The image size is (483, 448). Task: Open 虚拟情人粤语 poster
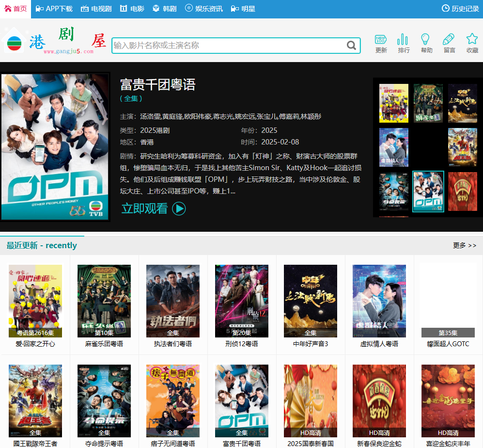pos(379,301)
